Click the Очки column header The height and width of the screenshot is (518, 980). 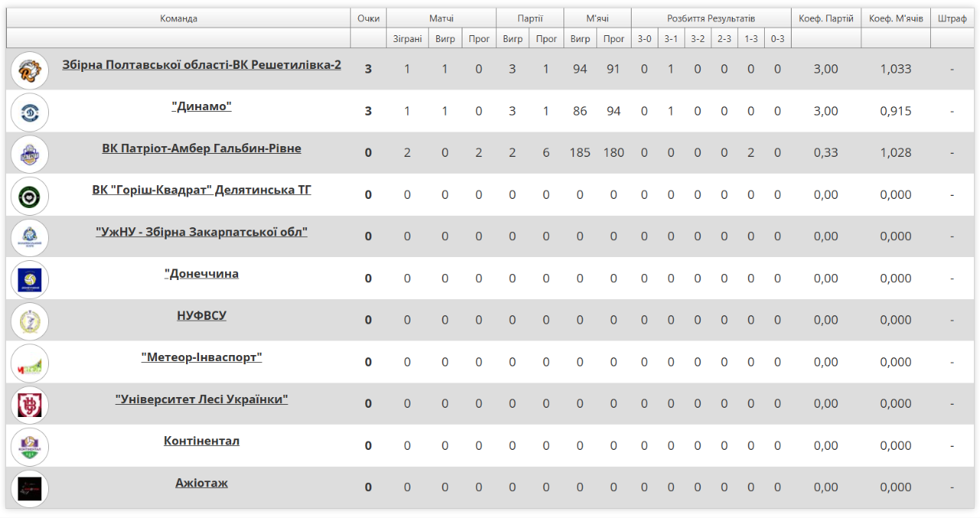(368, 18)
